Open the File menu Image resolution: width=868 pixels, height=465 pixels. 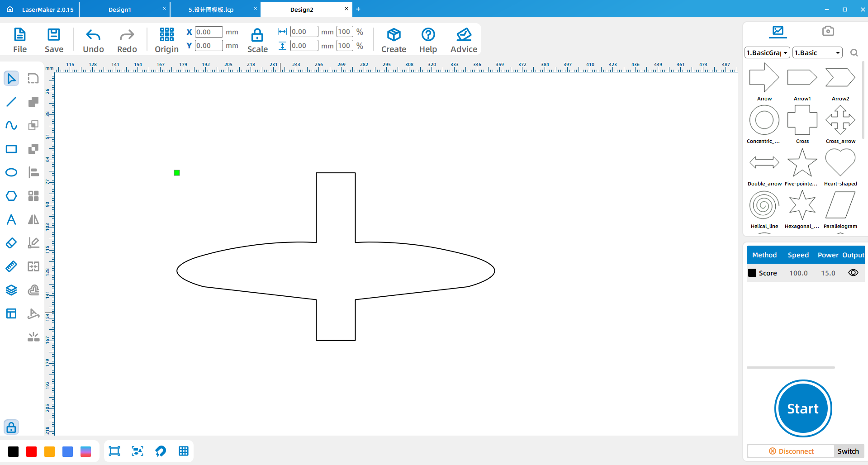(20, 40)
